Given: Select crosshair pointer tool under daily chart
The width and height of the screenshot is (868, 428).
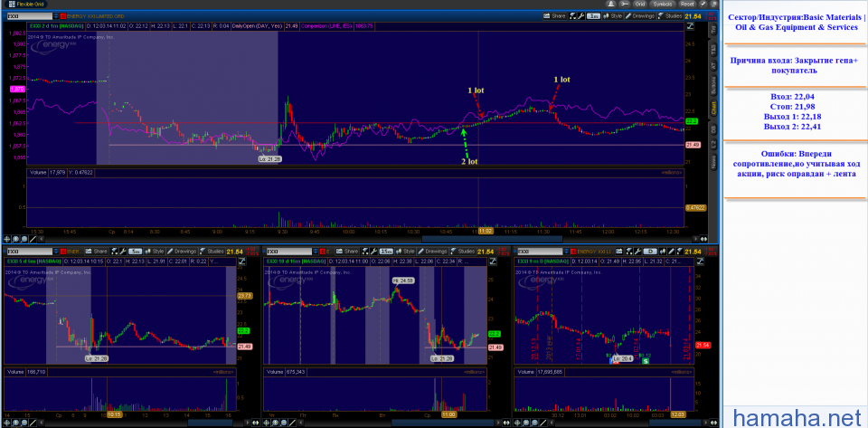Looking at the screenshot, I should click(x=517, y=423).
